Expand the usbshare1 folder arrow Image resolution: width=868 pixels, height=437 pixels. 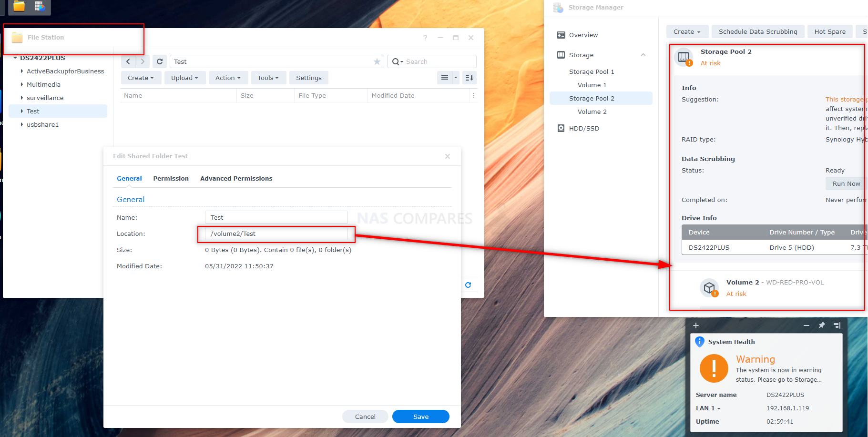coord(21,124)
